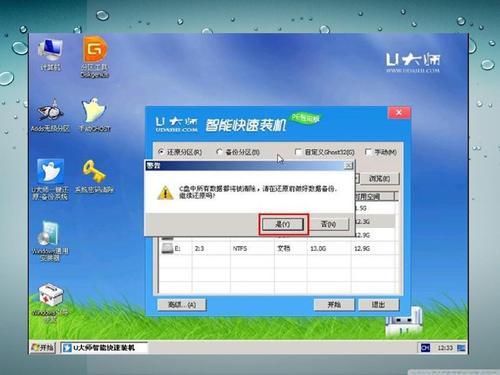Enable the 自定义Ghost32(G) checkbox
Screen dimensions: 500x375
(x=298, y=152)
